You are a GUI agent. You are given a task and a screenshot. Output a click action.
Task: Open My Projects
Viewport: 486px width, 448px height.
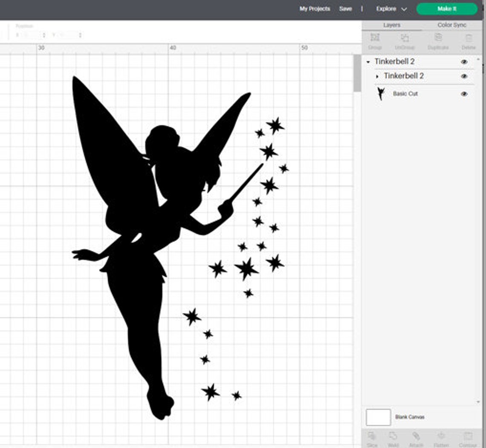tap(315, 9)
